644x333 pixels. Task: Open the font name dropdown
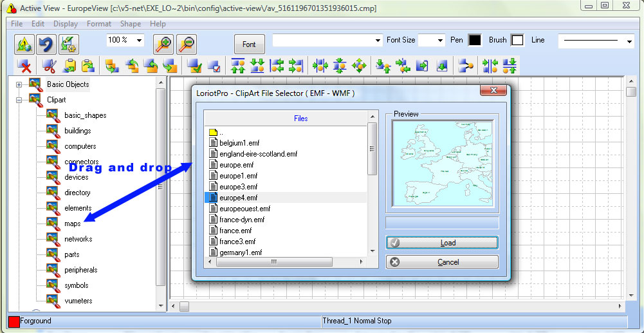point(378,41)
